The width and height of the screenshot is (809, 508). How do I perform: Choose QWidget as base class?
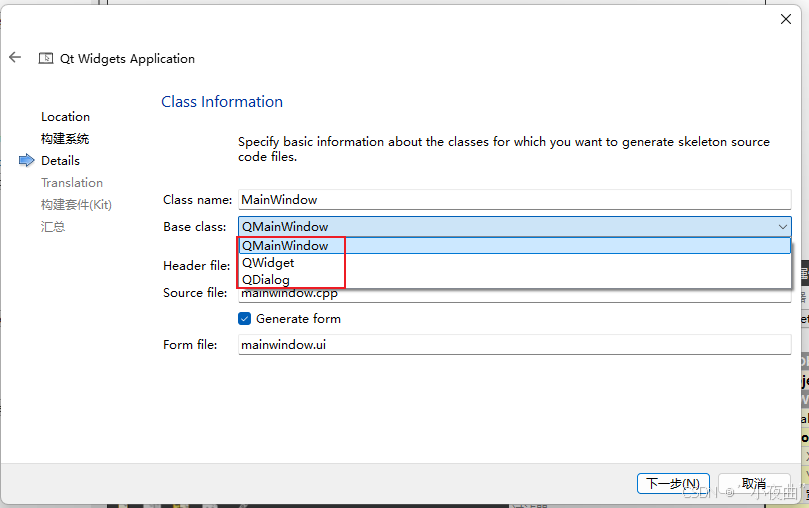[514, 263]
